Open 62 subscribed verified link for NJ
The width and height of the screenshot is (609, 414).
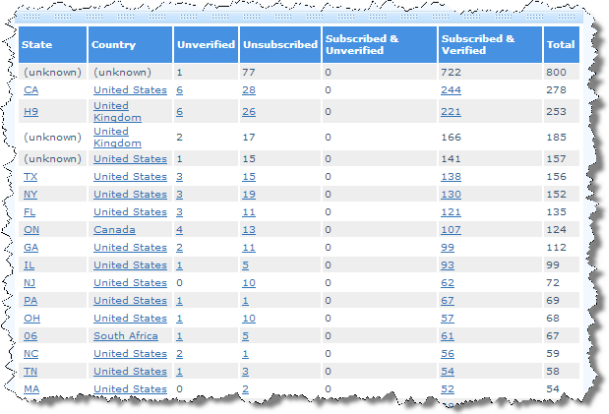(447, 283)
